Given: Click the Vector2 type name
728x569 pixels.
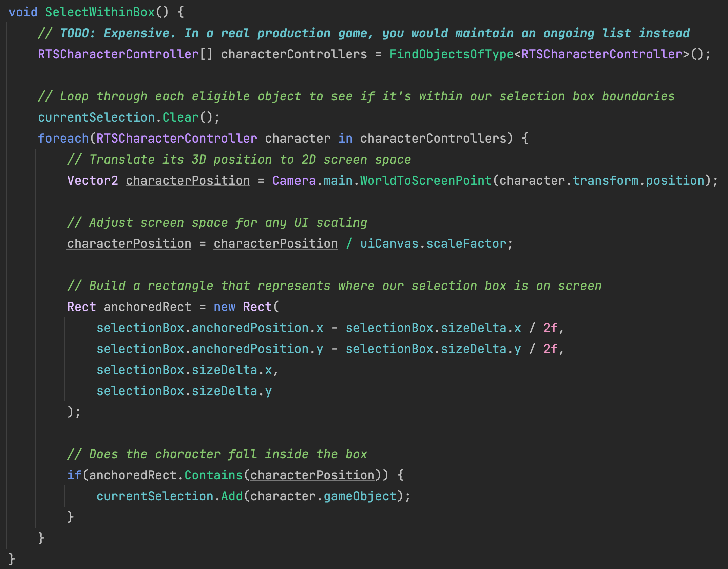Looking at the screenshot, I should 93,181.
